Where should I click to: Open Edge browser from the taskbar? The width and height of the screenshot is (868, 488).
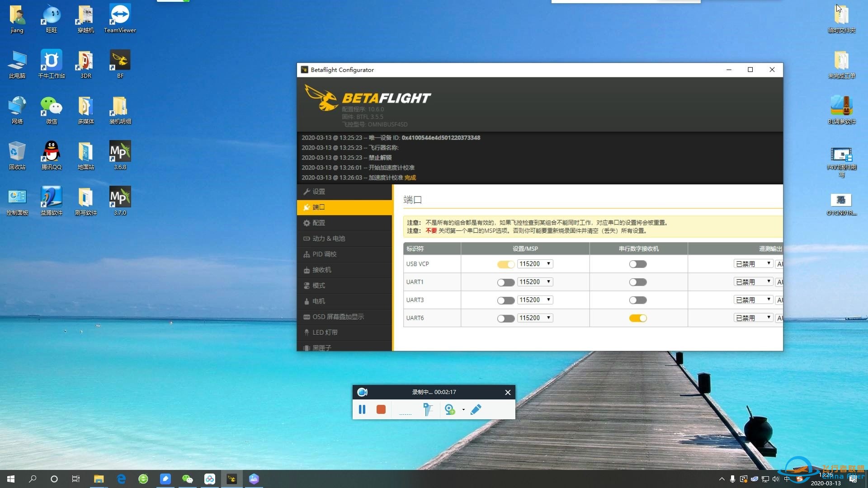(x=121, y=479)
